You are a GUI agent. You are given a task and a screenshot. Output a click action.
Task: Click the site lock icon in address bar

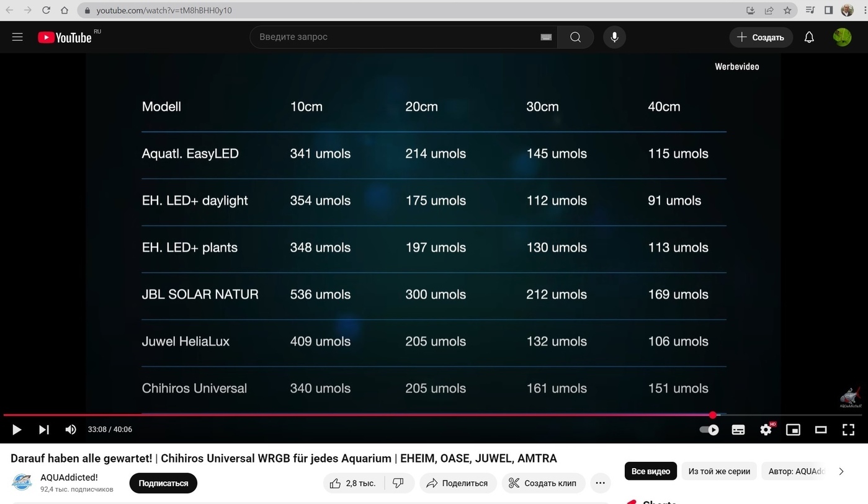tap(87, 11)
